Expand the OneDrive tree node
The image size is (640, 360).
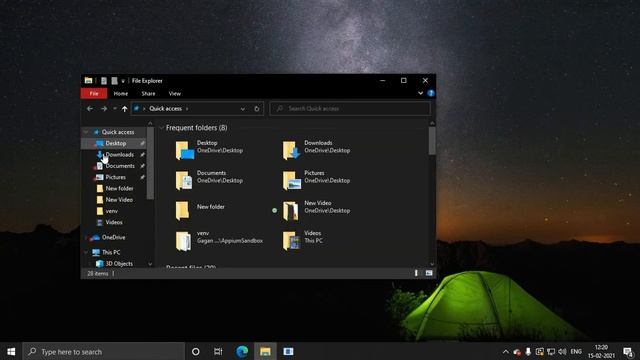86,238
